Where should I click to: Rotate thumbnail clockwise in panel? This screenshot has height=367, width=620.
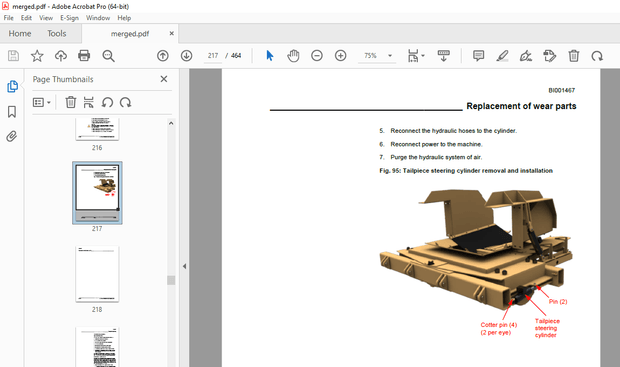(126, 102)
